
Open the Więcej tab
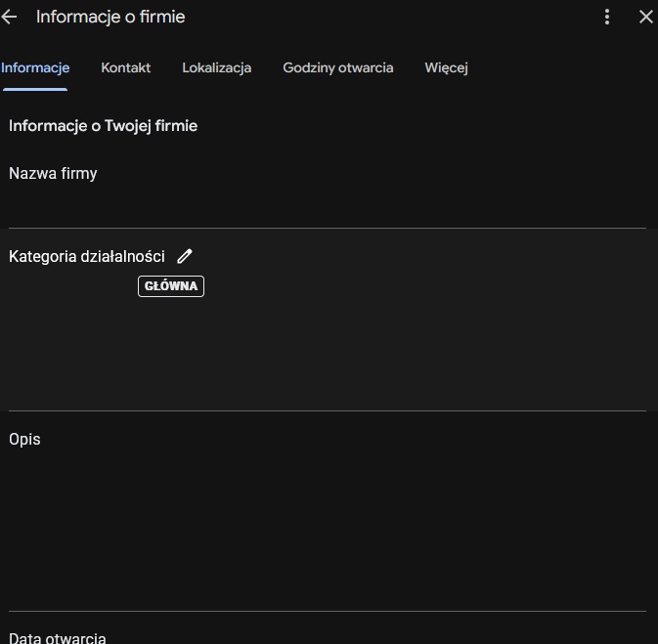tap(446, 67)
